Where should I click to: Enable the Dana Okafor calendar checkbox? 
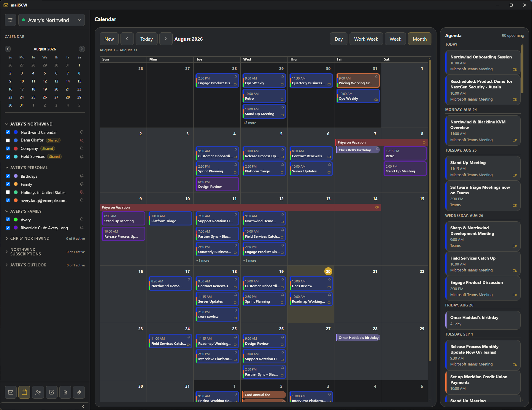[x=8, y=140]
